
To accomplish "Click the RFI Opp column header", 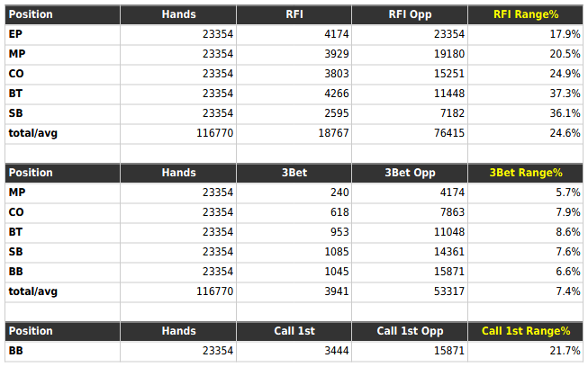I will coord(410,14).
